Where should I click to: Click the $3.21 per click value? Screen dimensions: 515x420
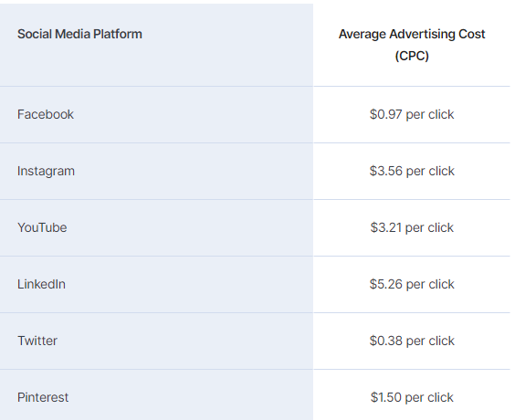pos(412,227)
